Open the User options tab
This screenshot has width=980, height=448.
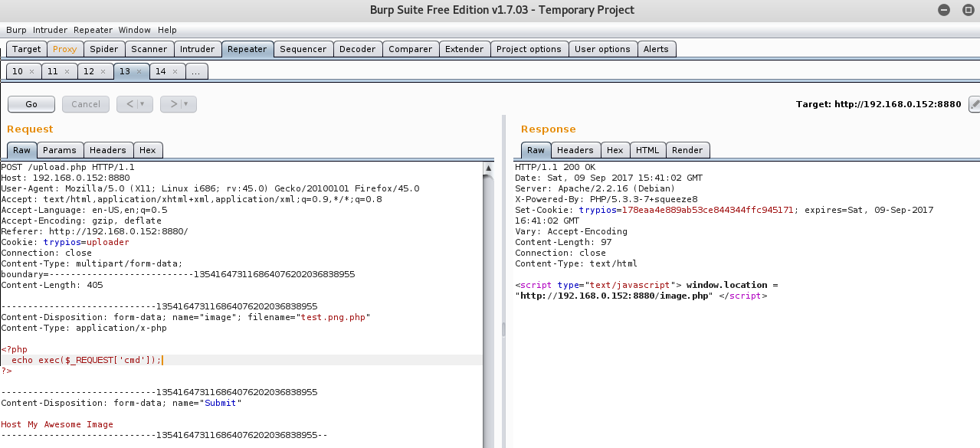pyautogui.click(x=602, y=49)
